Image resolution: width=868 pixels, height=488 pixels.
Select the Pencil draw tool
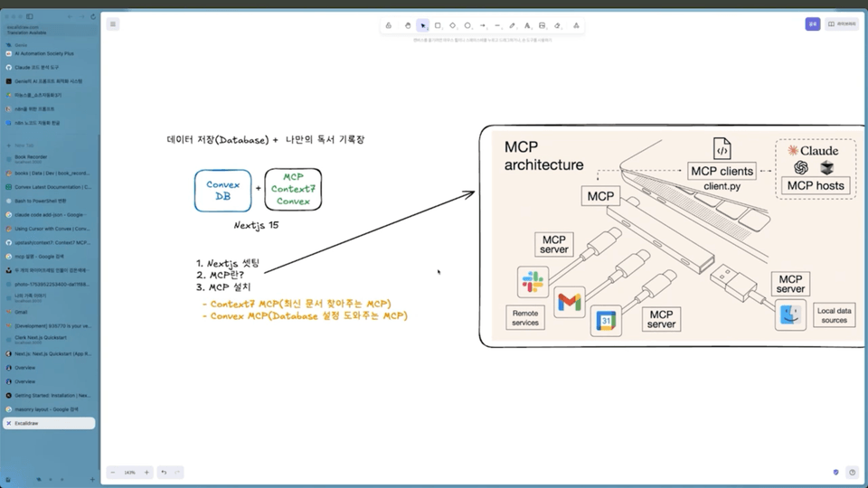click(513, 25)
